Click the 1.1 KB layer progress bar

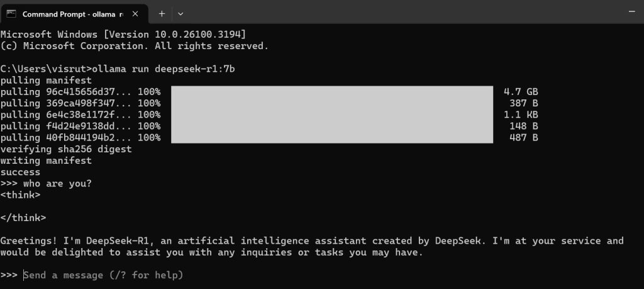[x=331, y=115]
